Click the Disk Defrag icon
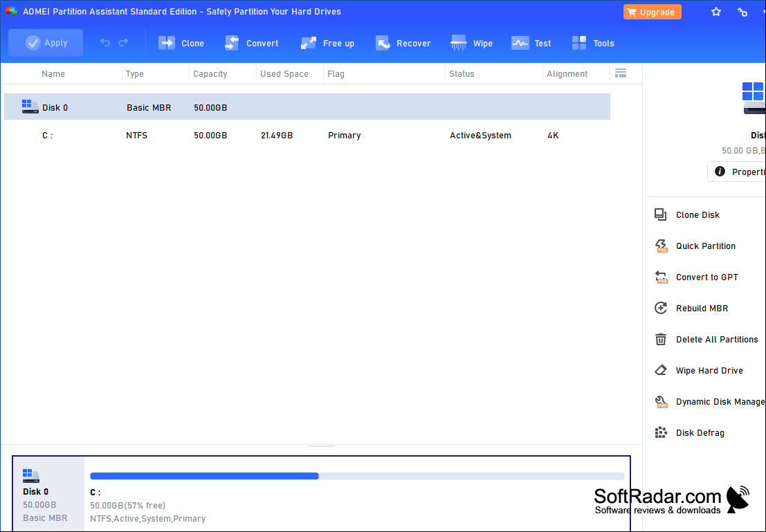This screenshot has height=532, width=766. [x=661, y=433]
